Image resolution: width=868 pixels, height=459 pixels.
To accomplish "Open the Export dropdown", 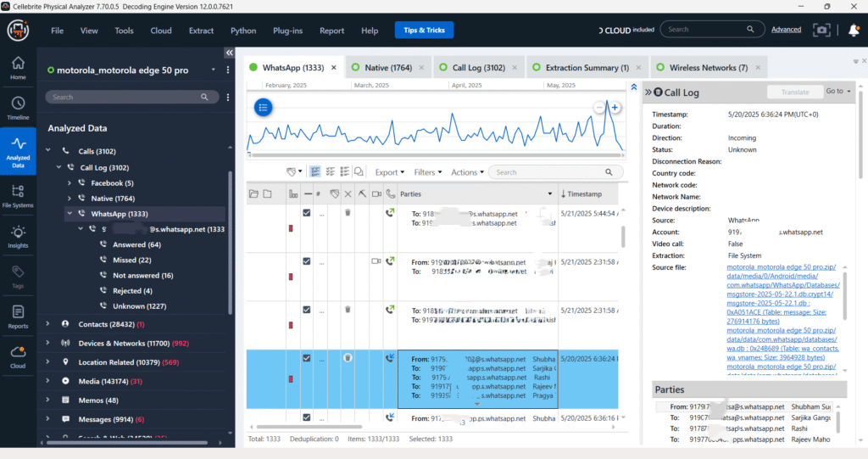I will (x=390, y=172).
